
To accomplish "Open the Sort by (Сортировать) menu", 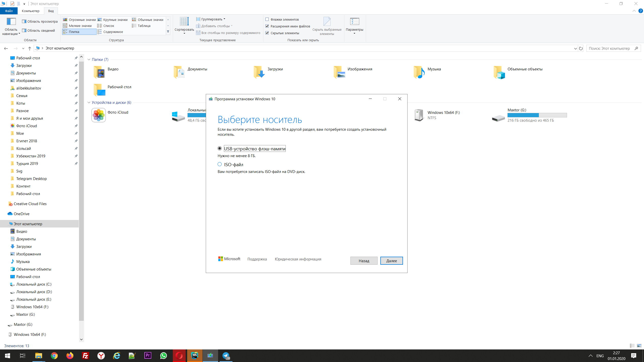I will coord(184,26).
